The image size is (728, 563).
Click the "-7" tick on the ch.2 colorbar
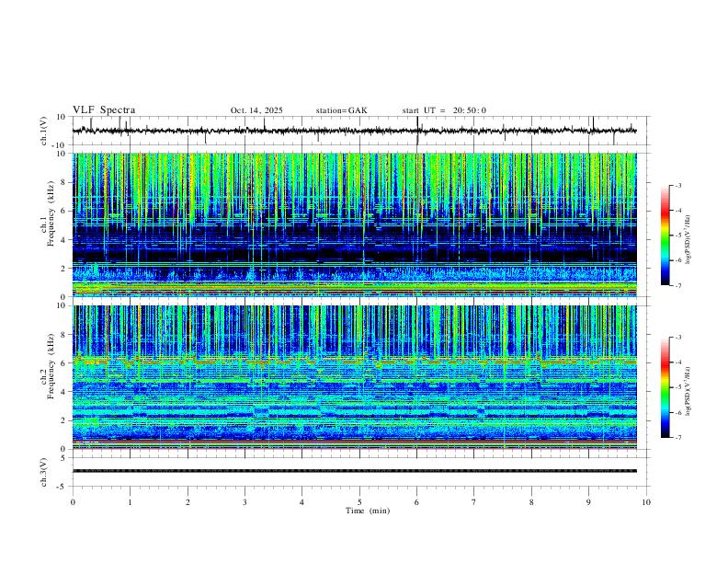point(678,438)
